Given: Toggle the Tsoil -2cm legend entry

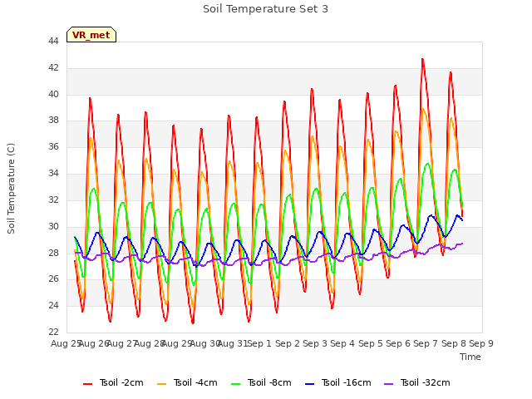Looking at the screenshot, I should (113, 382).
